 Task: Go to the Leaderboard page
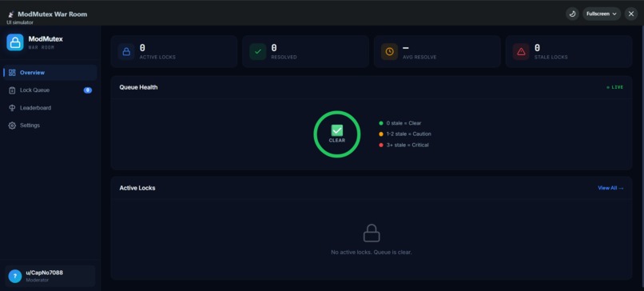pyautogui.click(x=50, y=108)
